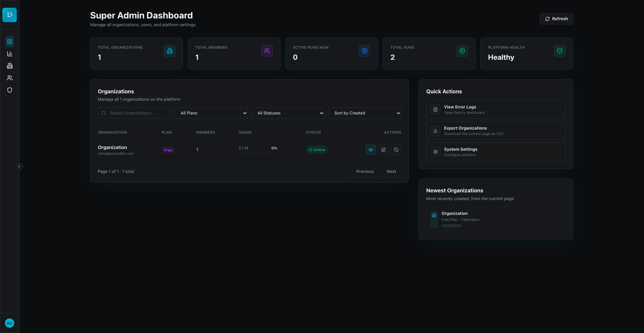The width and height of the screenshot is (644, 333).
Task: Open the dashboard grid icon in sidebar
Action: tap(10, 42)
